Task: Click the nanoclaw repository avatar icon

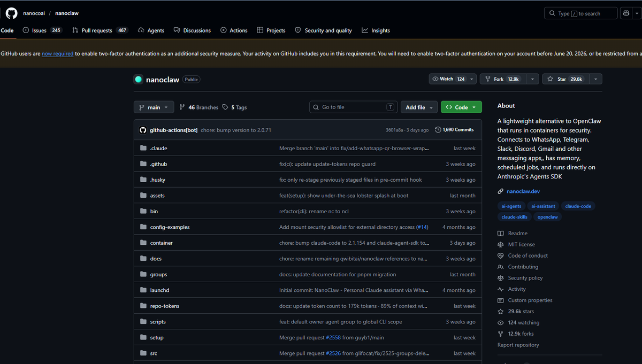Action: pos(138,79)
